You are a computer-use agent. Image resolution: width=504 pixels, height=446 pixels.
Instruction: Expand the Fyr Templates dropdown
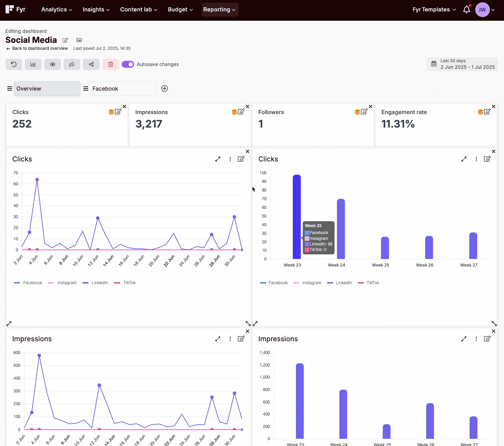click(x=434, y=9)
